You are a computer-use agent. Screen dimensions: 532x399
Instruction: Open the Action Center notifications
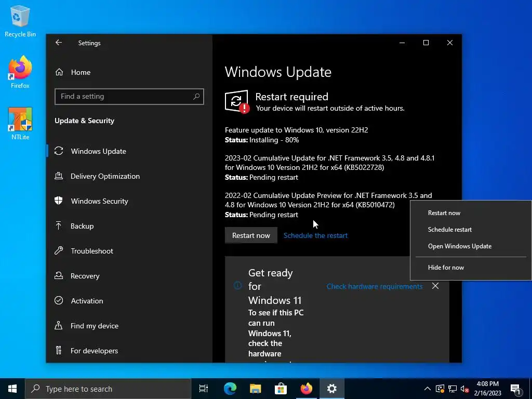coord(516,389)
